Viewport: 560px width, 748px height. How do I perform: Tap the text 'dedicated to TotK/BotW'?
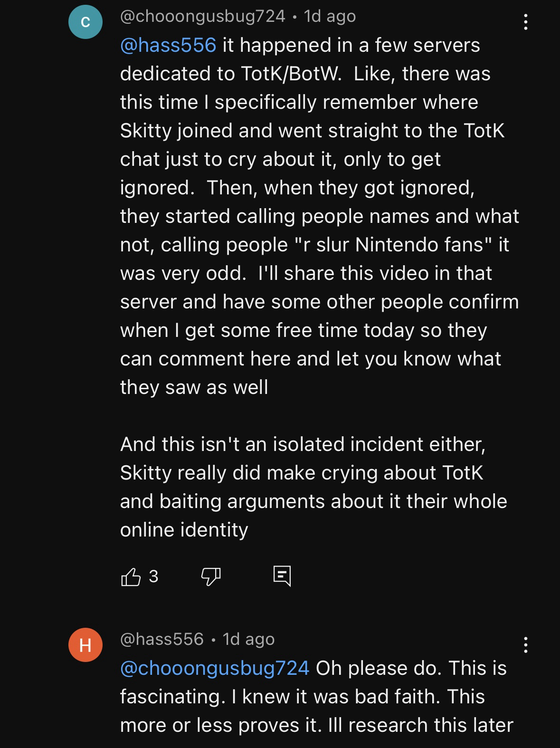tap(231, 74)
